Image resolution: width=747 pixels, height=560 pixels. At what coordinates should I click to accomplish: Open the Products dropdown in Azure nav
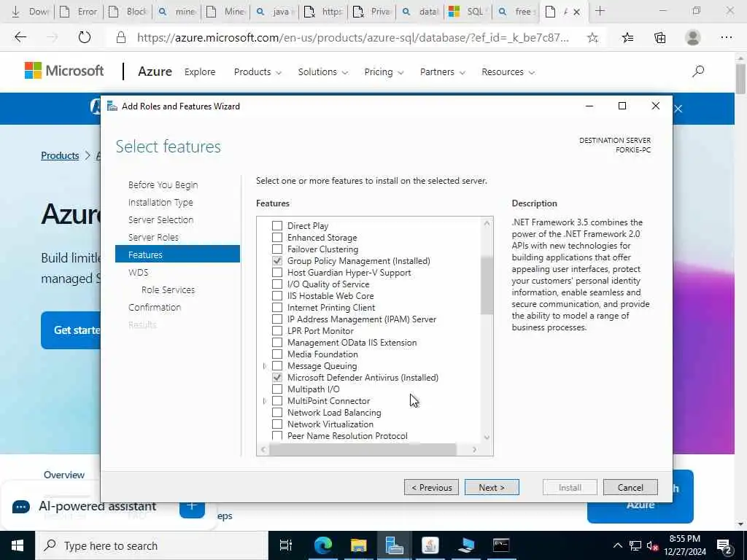tap(258, 72)
